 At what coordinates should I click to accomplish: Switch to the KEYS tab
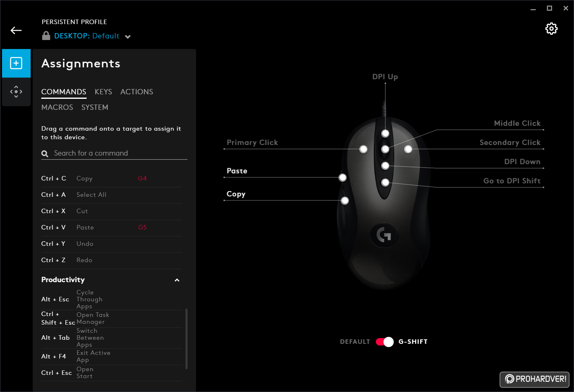click(x=103, y=92)
